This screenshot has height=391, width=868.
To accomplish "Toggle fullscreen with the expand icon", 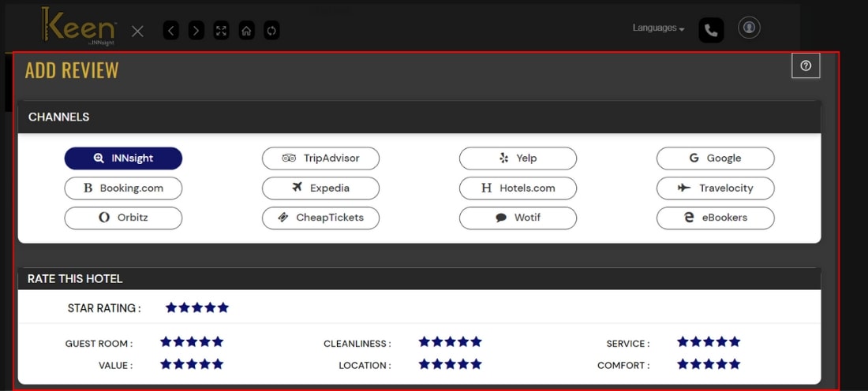I will (222, 31).
